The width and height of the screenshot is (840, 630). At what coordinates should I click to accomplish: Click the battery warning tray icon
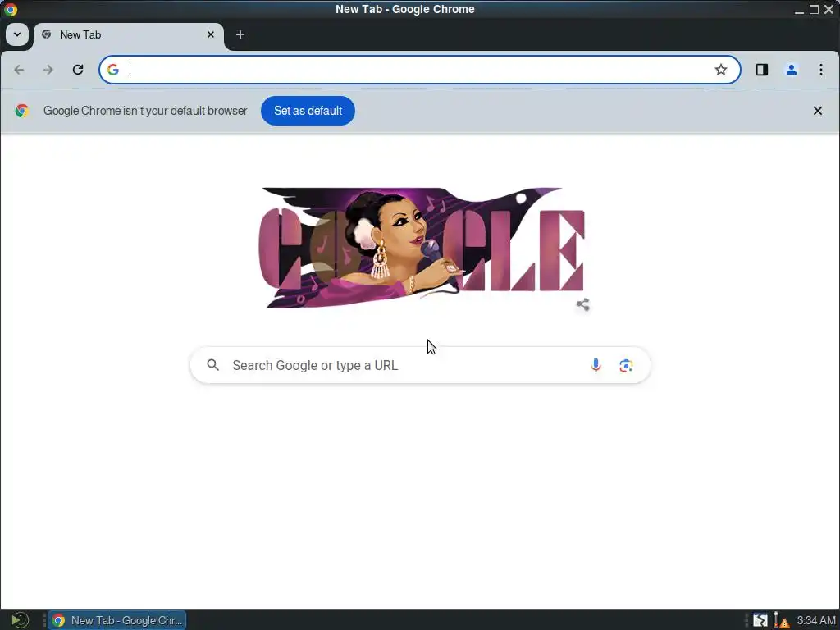point(781,620)
